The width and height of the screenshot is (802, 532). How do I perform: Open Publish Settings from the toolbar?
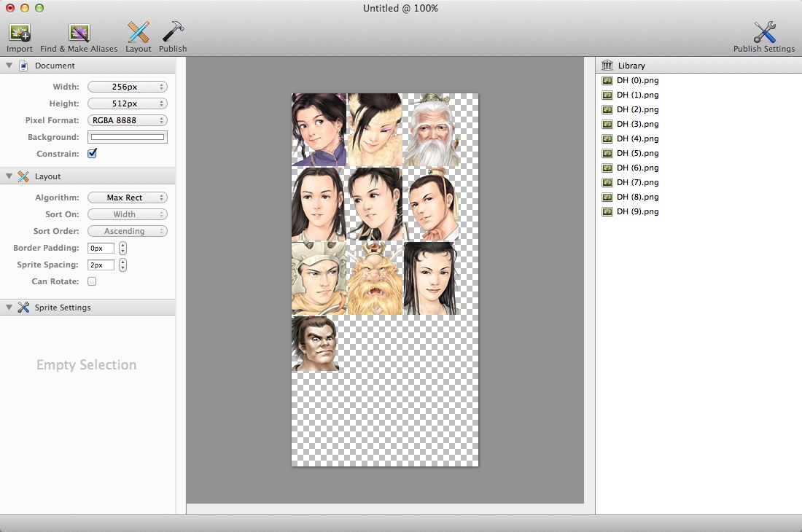(764, 34)
